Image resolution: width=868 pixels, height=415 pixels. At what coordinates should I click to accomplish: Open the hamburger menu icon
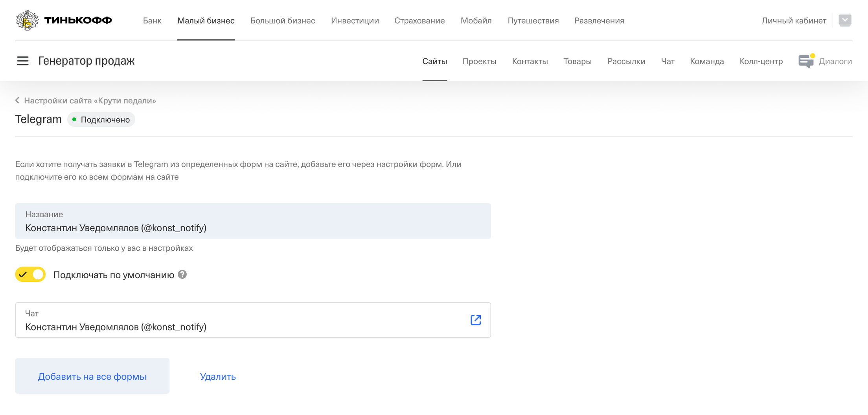tap(23, 61)
